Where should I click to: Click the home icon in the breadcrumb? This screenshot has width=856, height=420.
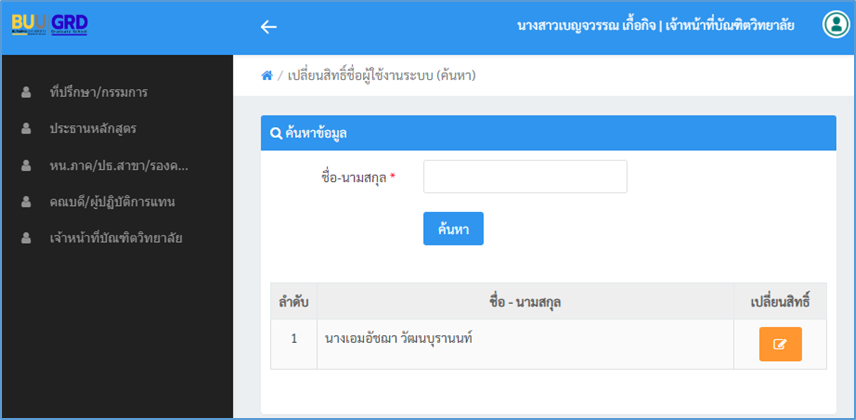(x=267, y=76)
